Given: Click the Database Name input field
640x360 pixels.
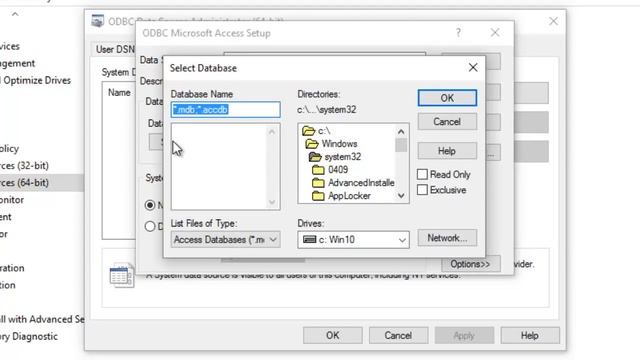Looking at the screenshot, I should click(225, 109).
